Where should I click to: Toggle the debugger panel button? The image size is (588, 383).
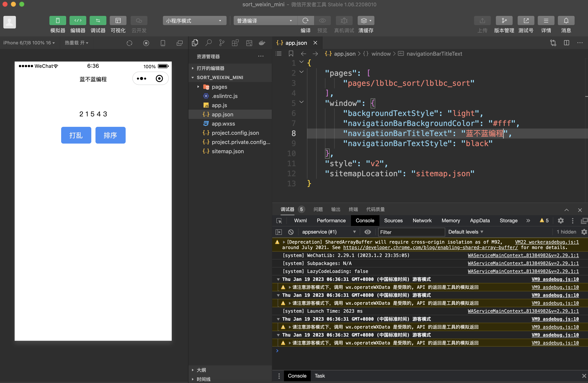98,21
